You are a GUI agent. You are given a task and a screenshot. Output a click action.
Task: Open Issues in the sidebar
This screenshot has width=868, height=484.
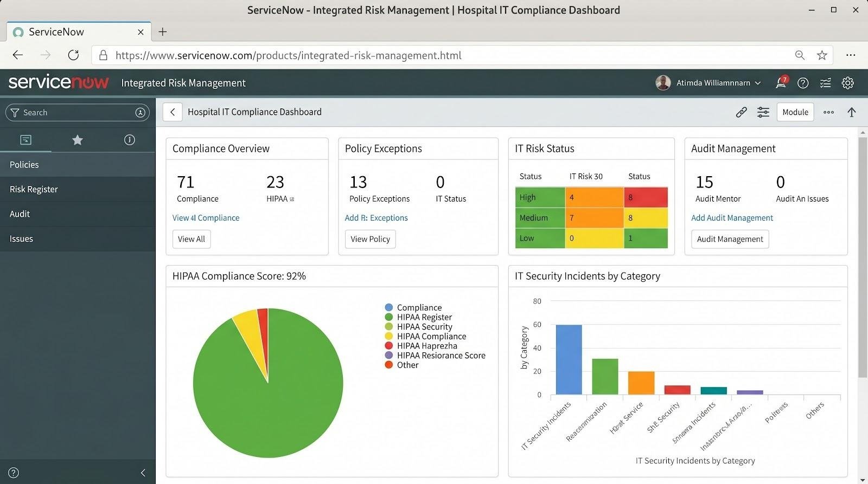point(78,239)
